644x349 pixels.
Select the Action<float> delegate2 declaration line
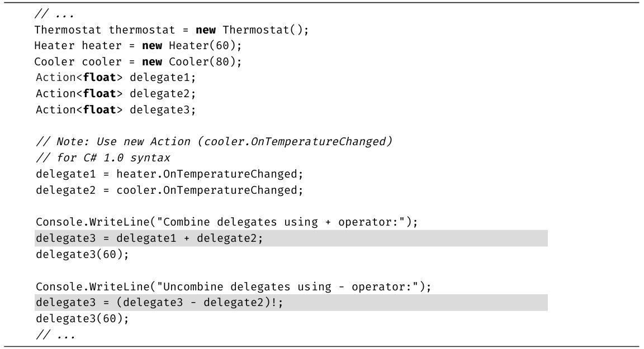click(x=116, y=94)
